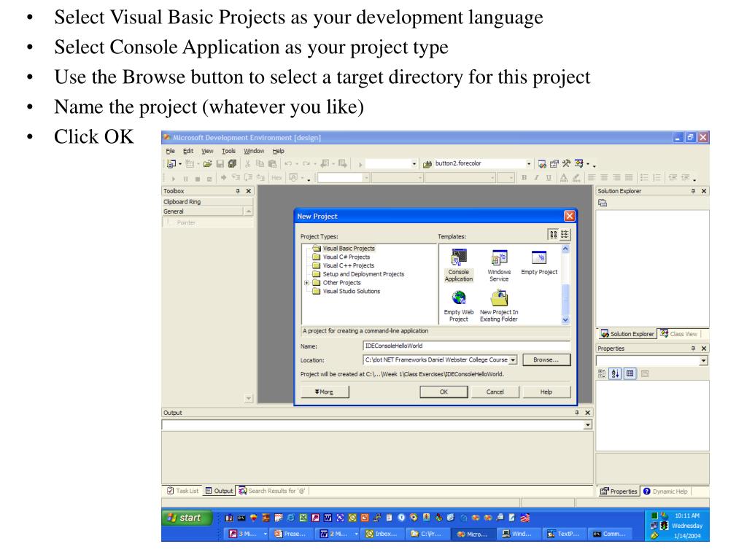Toggle Underline formatting in the toolbar

(x=549, y=178)
